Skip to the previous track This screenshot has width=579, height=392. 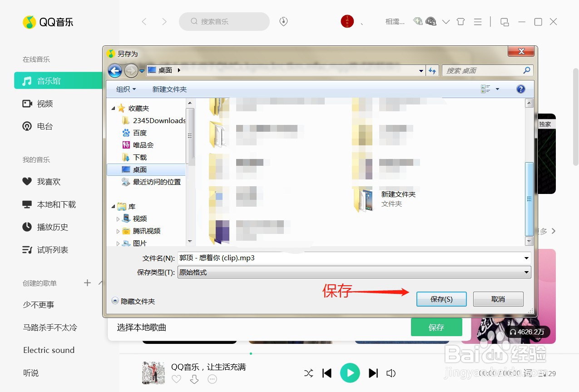point(327,373)
